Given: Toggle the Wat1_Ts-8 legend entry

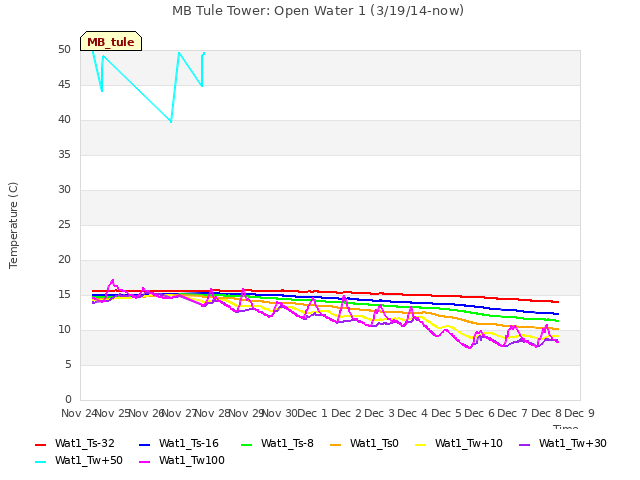Looking at the screenshot, I should click(x=277, y=444).
